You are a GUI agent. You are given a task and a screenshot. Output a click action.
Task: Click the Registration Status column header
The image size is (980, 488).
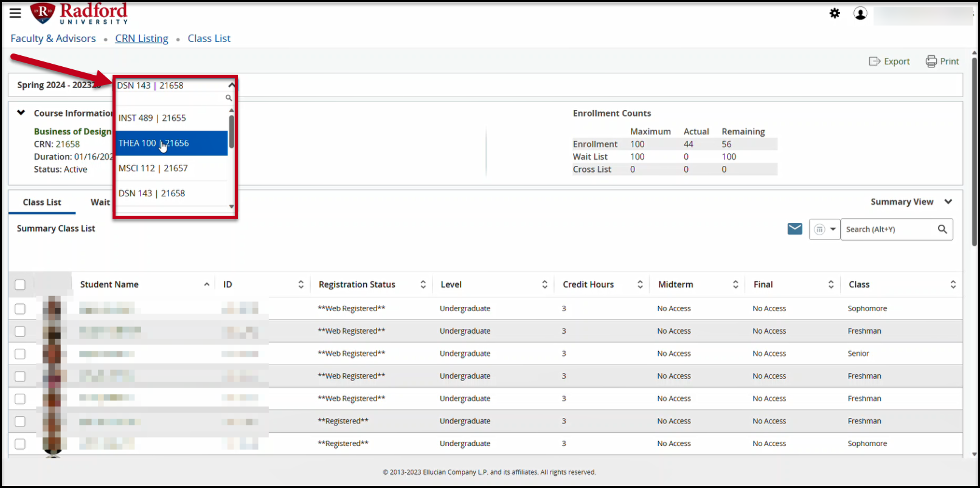(x=357, y=284)
